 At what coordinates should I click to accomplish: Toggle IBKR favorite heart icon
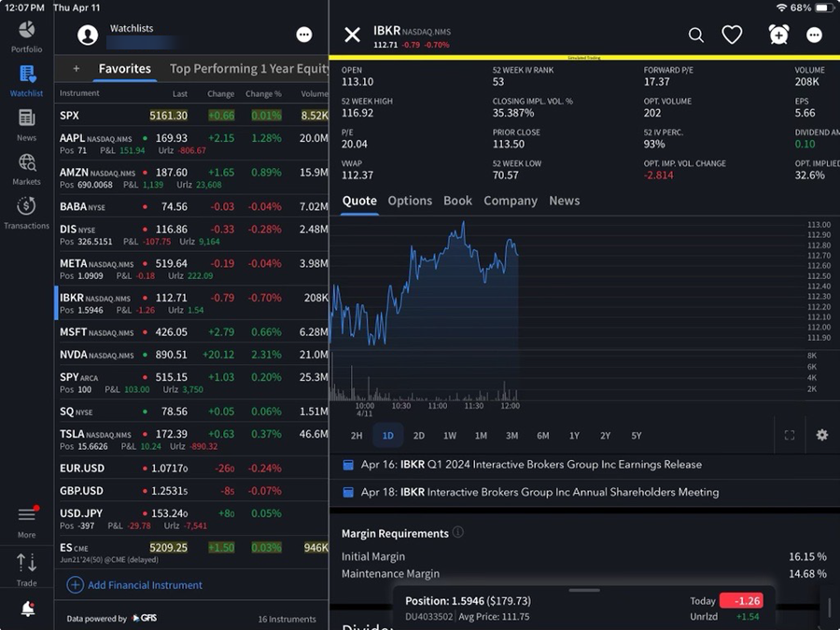733,35
